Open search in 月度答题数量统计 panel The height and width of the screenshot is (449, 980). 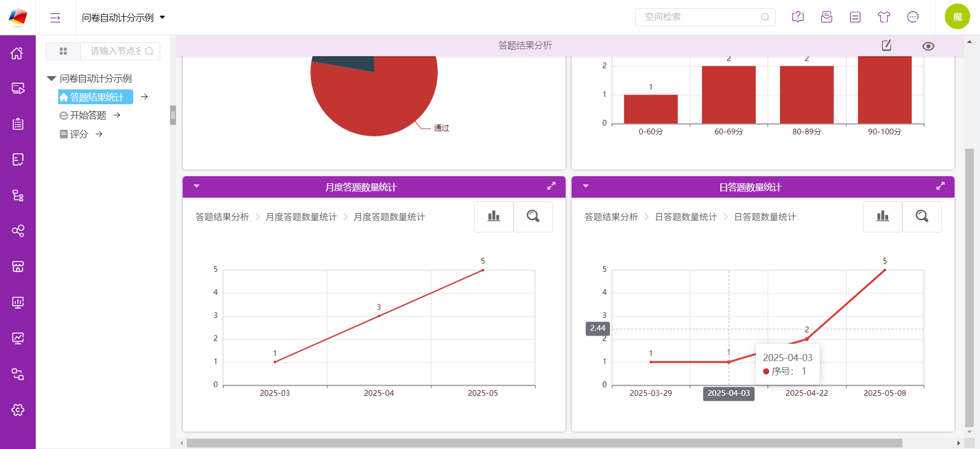coord(533,217)
